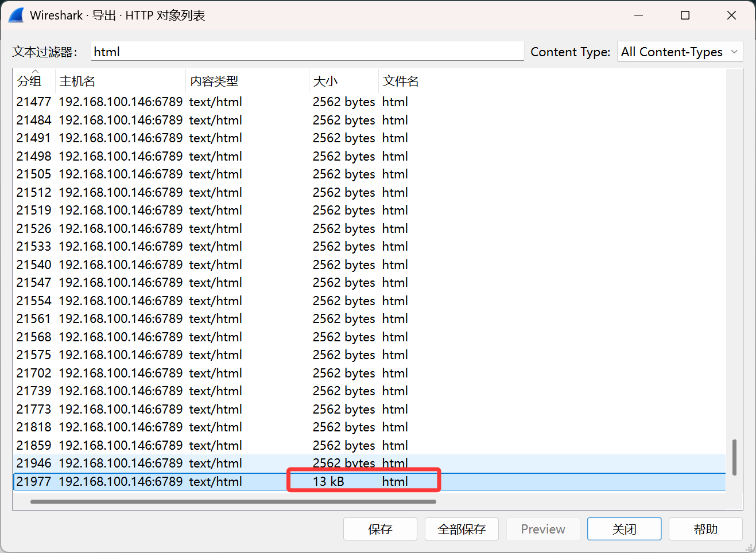Select the row for packet 21519
This screenshot has width=756, height=553.
(369, 210)
